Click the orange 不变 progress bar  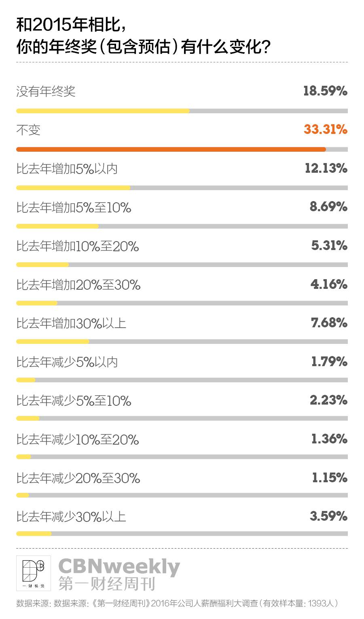pos(171,149)
